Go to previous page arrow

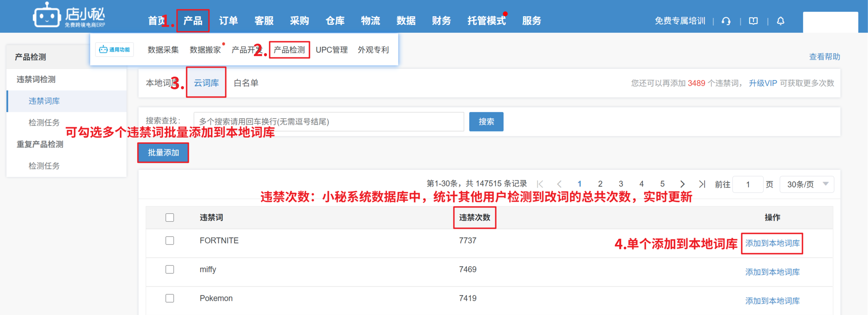[x=559, y=184]
